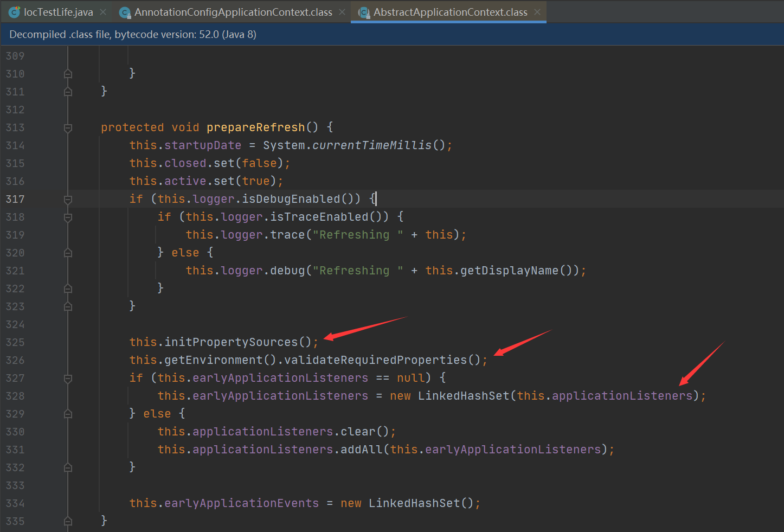Fold the isDebugEnabled if block at line 317

pyautogui.click(x=68, y=200)
